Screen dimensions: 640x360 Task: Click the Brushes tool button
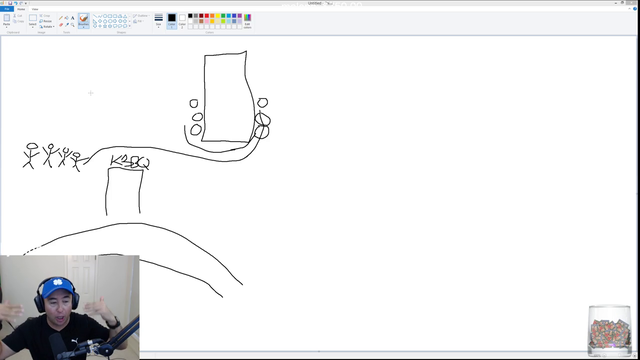pyautogui.click(x=84, y=20)
